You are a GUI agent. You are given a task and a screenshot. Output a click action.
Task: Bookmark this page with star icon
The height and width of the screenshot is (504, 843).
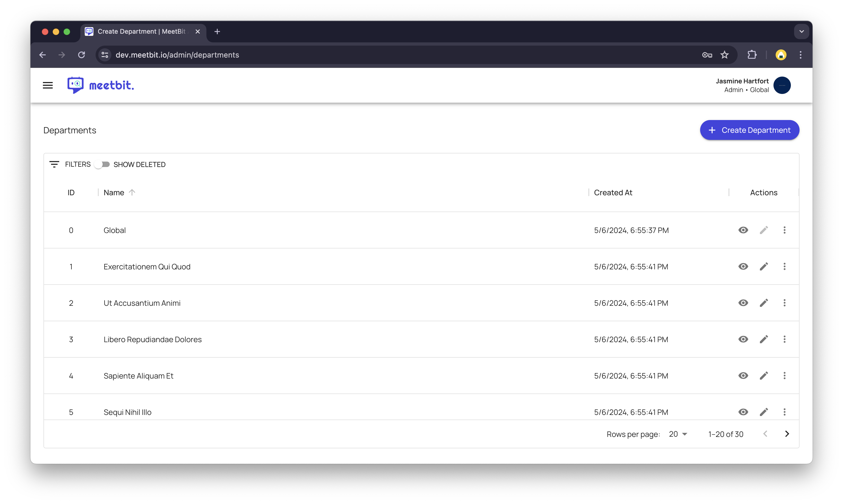pos(724,55)
